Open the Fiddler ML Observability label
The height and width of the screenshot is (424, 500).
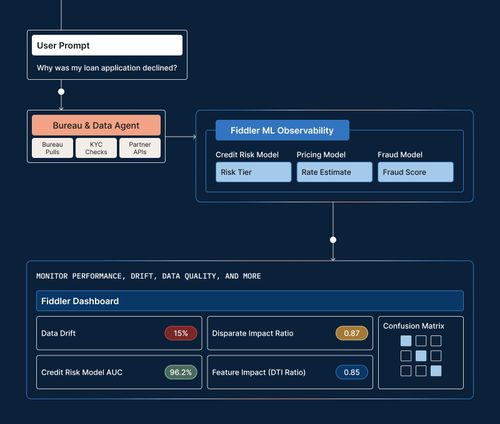pos(282,130)
